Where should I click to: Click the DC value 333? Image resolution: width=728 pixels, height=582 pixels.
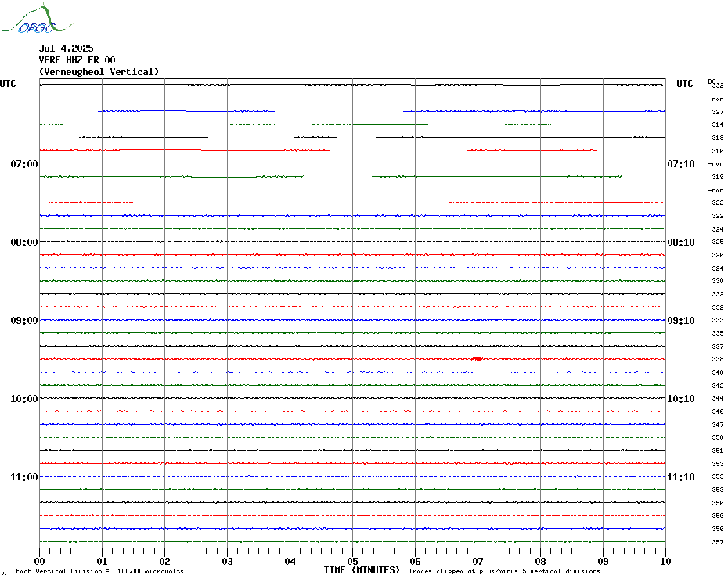coord(718,320)
